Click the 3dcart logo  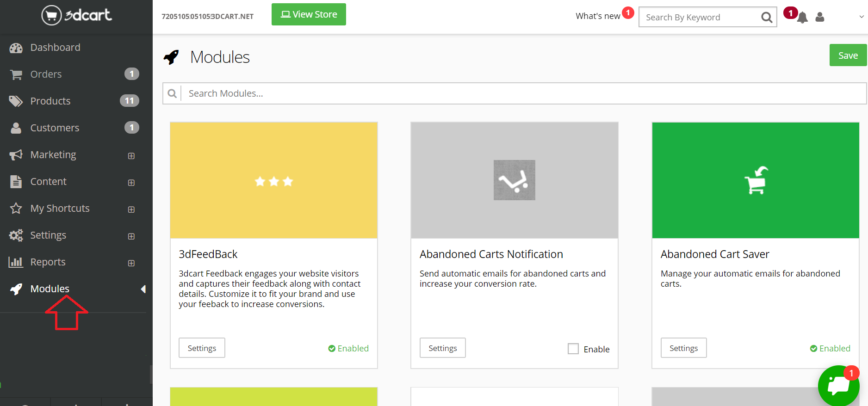coord(77,15)
